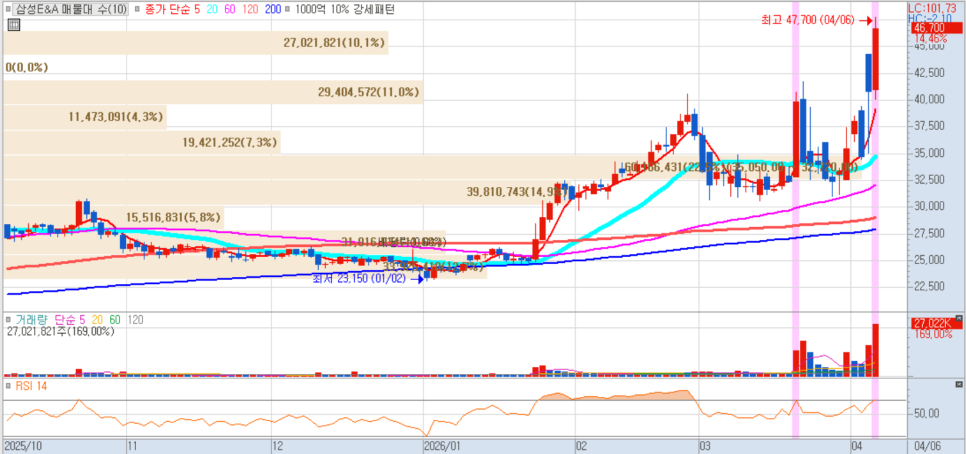Click the pink 120-day price MA legend
This screenshot has height=454, width=966.
pyautogui.click(x=250, y=9)
